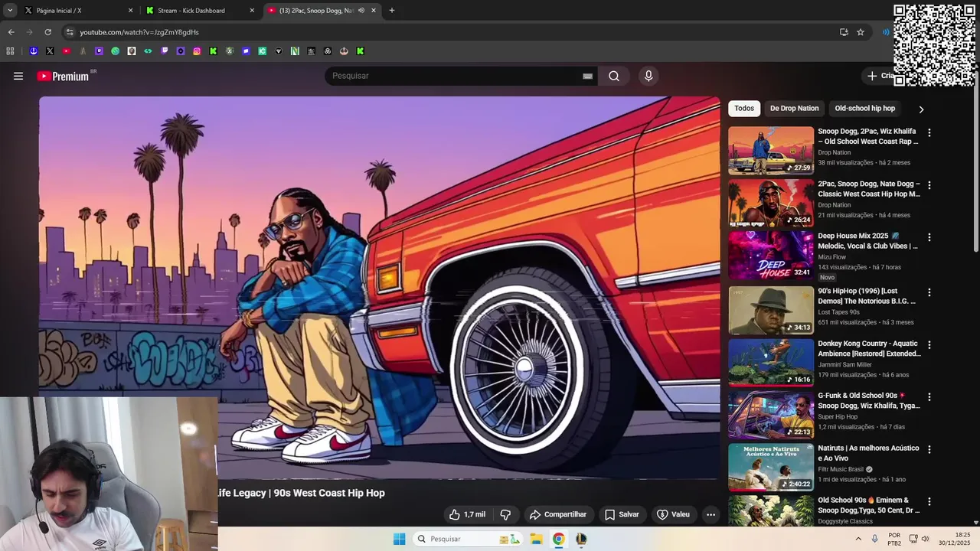Open more actions ellipsis below video

[x=710, y=514]
